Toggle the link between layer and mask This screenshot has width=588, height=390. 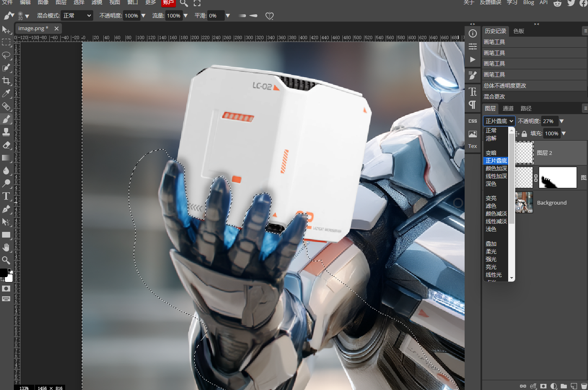click(536, 178)
